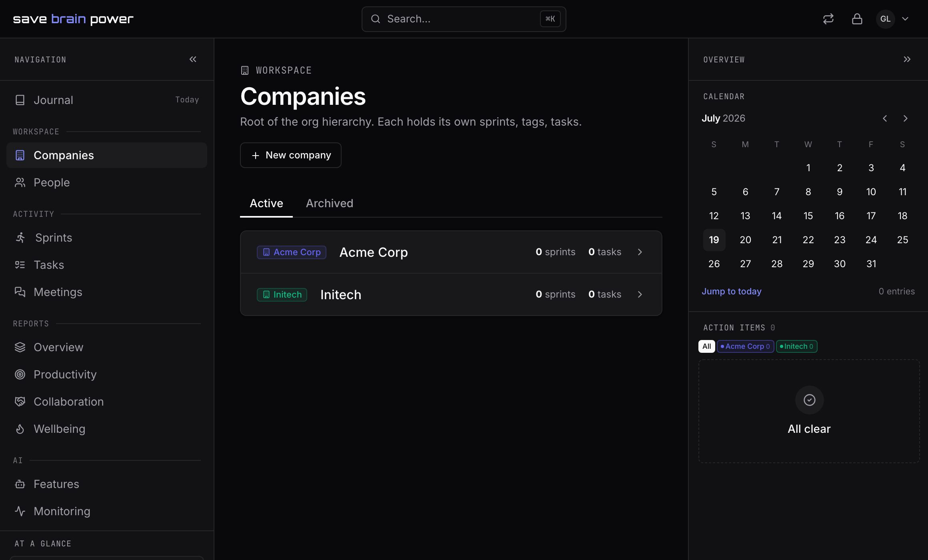Collapse the Navigation sidebar
This screenshot has width=928, height=560.
click(193, 59)
